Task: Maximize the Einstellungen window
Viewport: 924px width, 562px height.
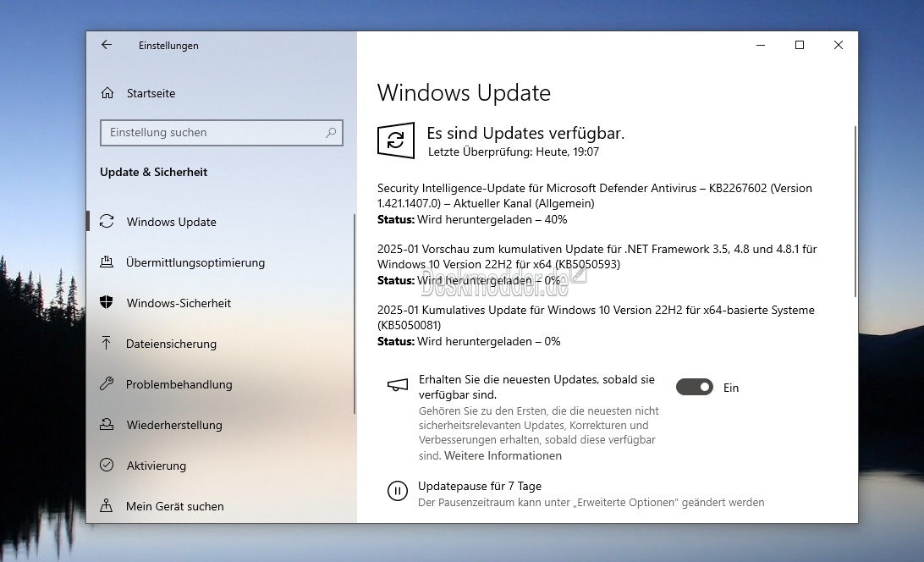Action: click(x=800, y=45)
